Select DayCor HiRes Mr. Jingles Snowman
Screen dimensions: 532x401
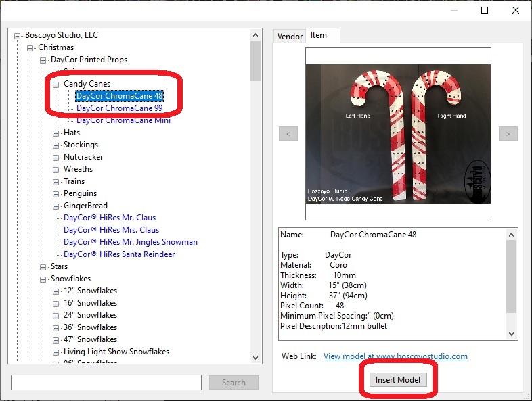(x=131, y=242)
